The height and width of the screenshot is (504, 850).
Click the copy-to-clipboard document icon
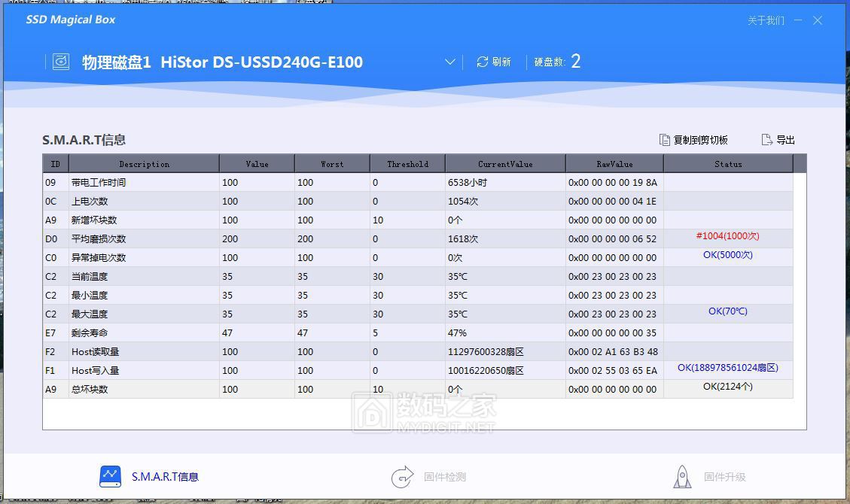pos(664,140)
